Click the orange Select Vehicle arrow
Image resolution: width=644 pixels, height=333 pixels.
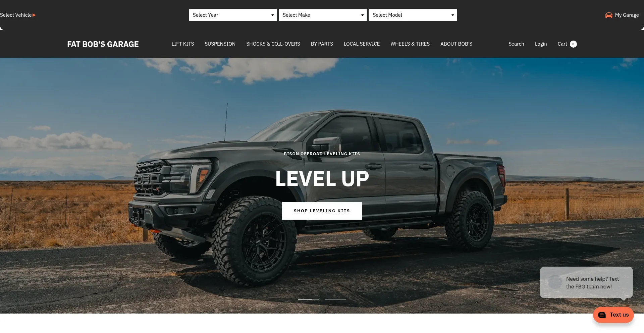click(x=34, y=15)
